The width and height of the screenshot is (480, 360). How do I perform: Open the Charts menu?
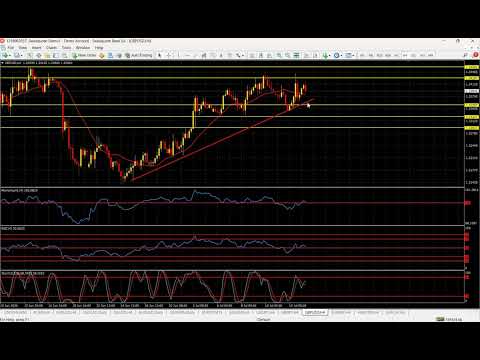pyautogui.click(x=51, y=48)
